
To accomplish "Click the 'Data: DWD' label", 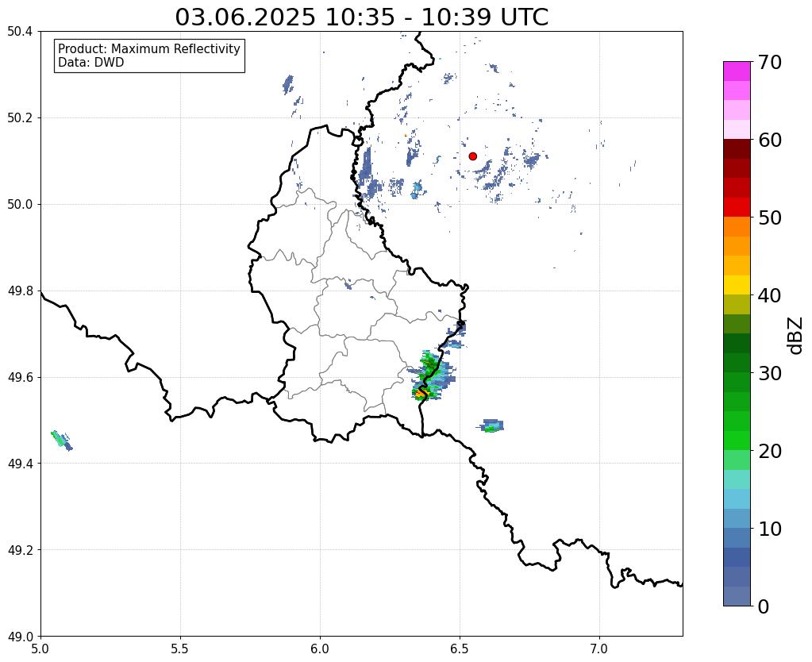I will click(91, 63).
